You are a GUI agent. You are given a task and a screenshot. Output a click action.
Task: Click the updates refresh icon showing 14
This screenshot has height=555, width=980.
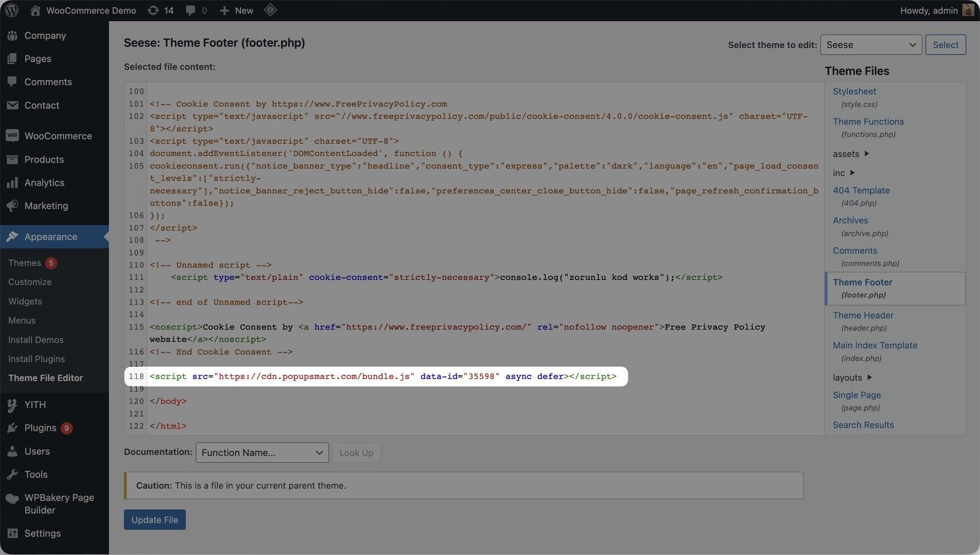[x=153, y=10]
